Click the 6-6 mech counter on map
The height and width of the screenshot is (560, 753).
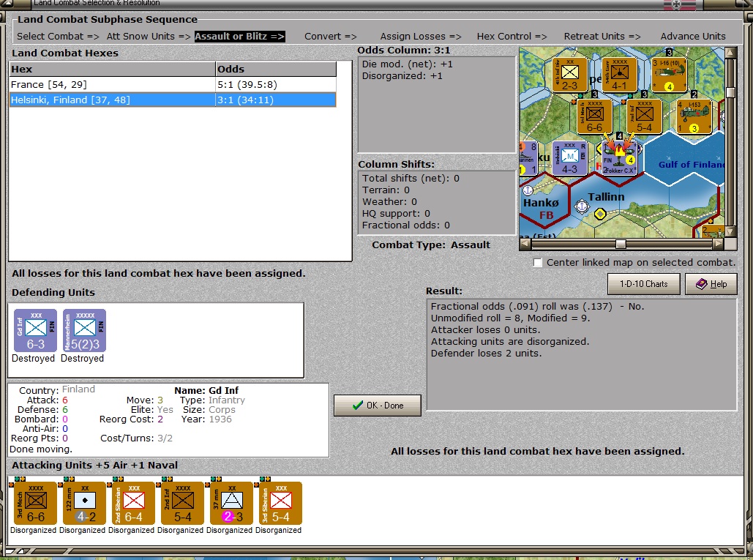tap(594, 116)
